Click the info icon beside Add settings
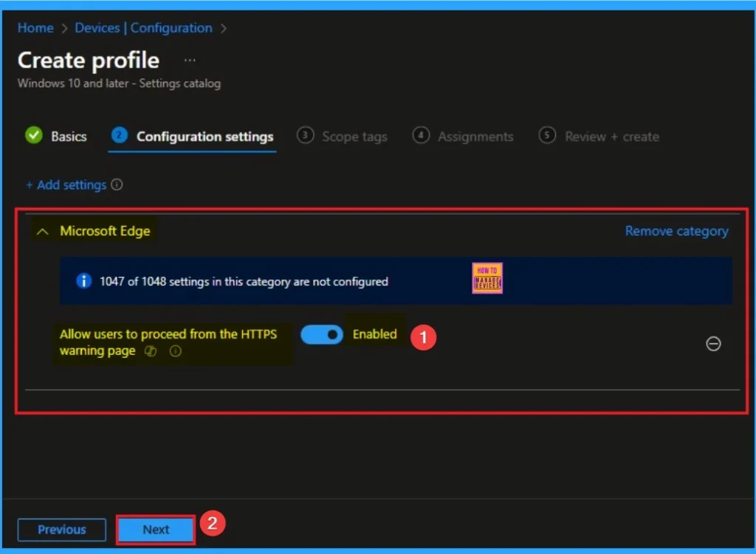The width and height of the screenshot is (756, 554). tap(117, 184)
